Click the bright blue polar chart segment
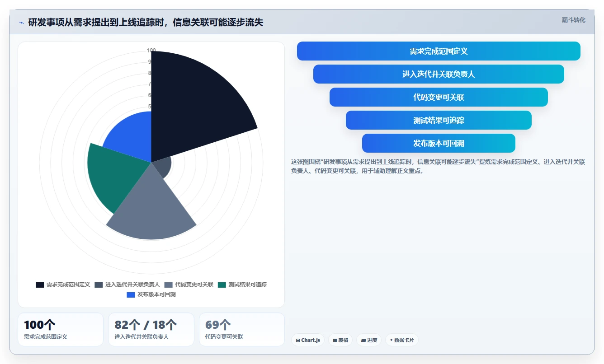 tap(131, 135)
